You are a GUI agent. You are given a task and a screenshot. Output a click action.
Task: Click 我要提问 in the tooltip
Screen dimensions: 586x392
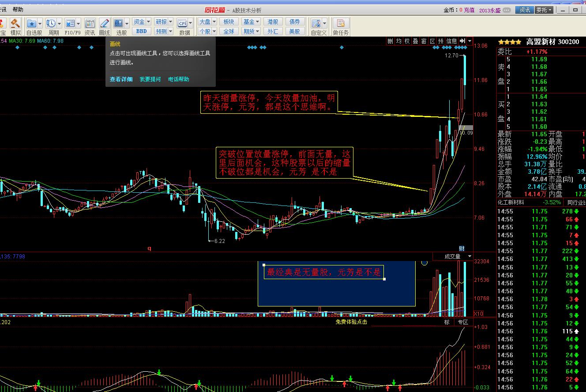(x=150, y=79)
